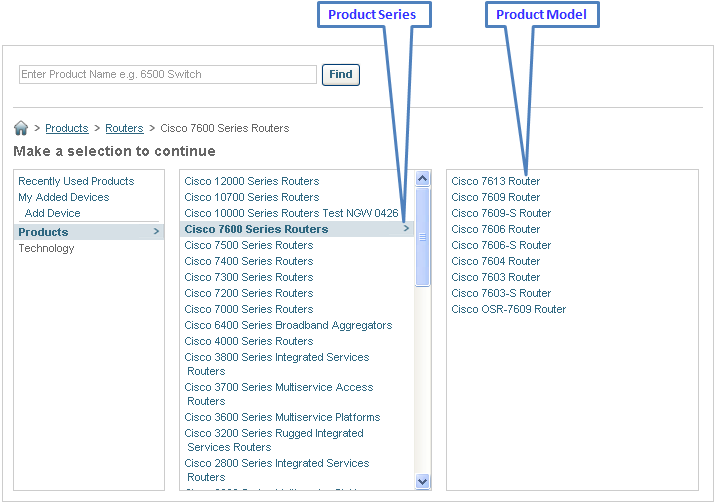The image size is (720, 504).
Task: Select Cisco 7500 Series Routers
Action: click(248, 246)
